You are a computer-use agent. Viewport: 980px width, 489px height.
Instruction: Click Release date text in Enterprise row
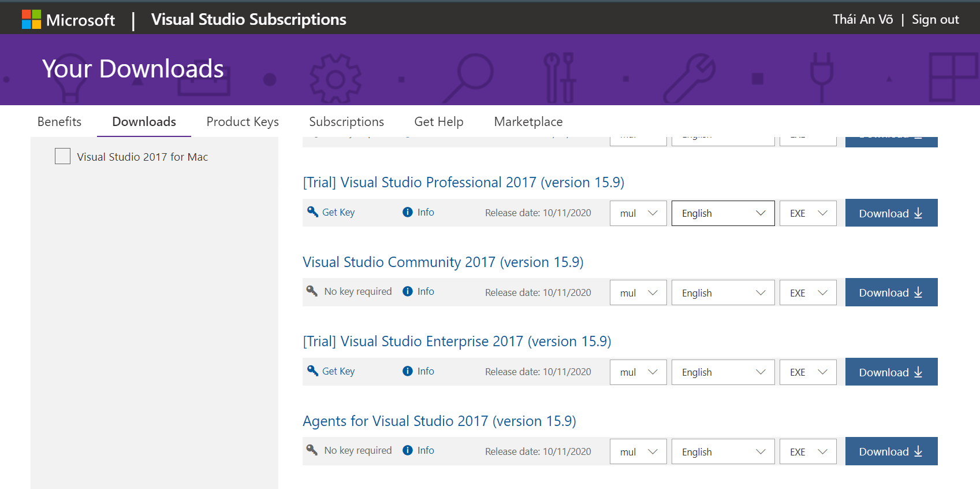click(538, 372)
